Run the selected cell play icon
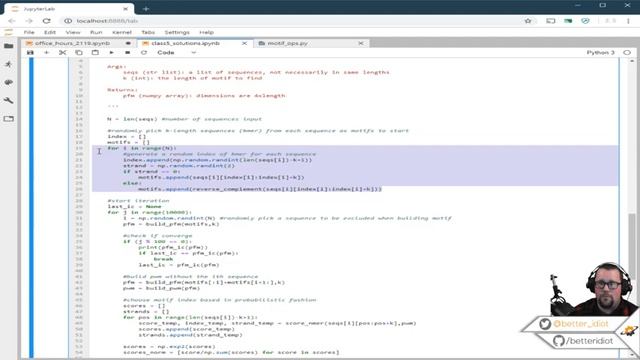The width and height of the screenshot is (640, 360). pyautogui.click(x=111, y=53)
